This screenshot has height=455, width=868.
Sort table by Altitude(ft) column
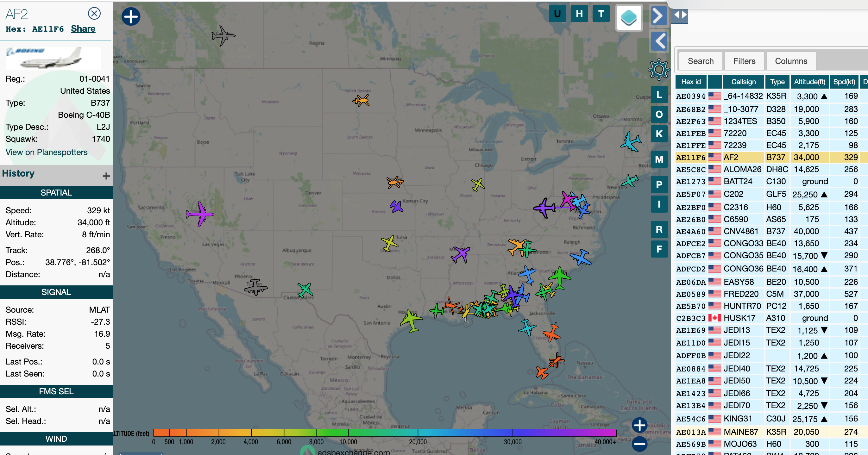[809, 82]
